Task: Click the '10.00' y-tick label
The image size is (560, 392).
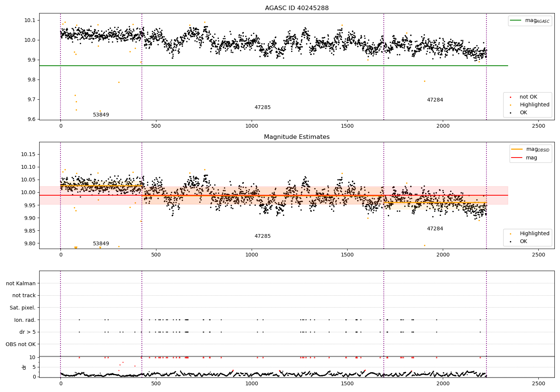Action: [28, 193]
